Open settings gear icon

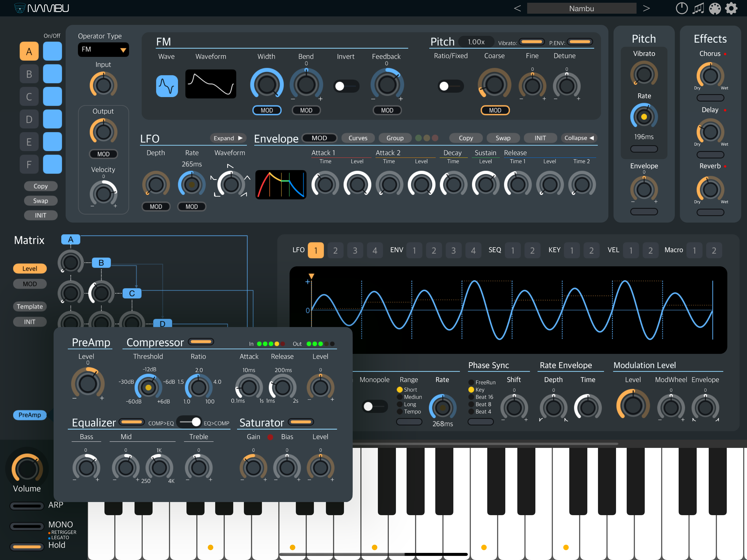click(731, 8)
